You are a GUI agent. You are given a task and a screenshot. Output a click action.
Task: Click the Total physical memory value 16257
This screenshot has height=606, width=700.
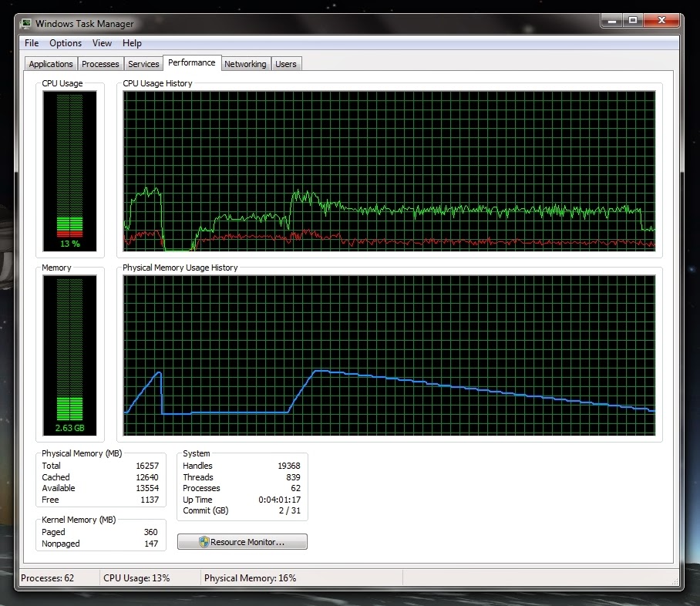147,466
